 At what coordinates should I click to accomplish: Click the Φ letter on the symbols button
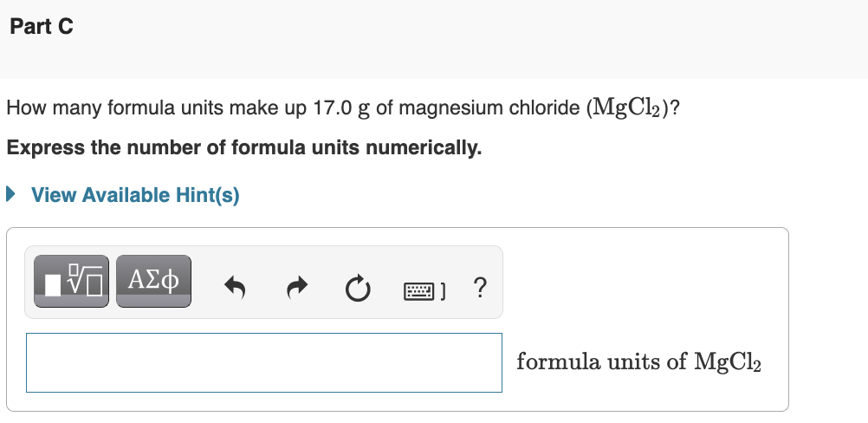[x=172, y=280]
